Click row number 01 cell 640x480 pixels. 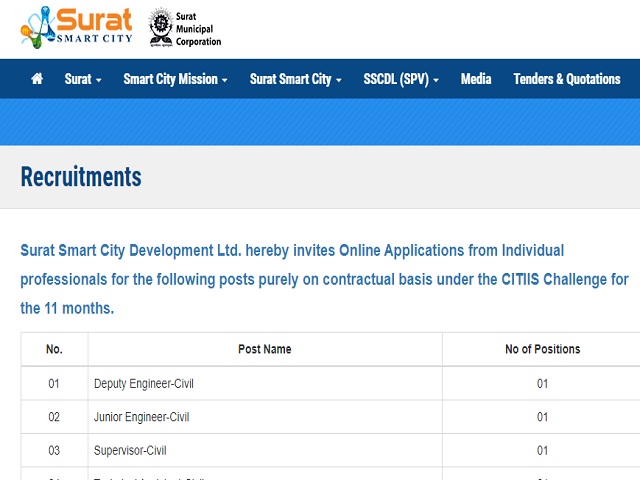54,384
